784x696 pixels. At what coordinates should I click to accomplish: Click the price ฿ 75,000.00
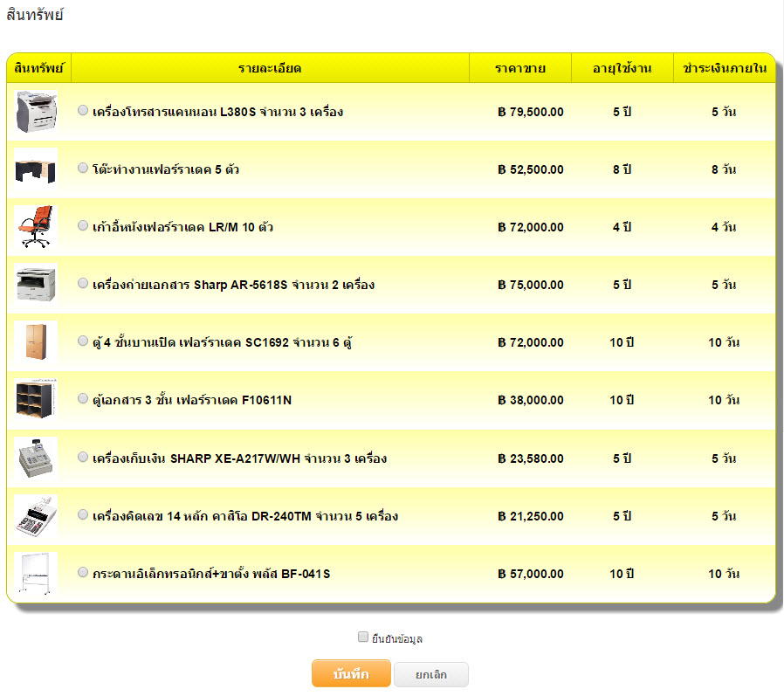click(531, 285)
